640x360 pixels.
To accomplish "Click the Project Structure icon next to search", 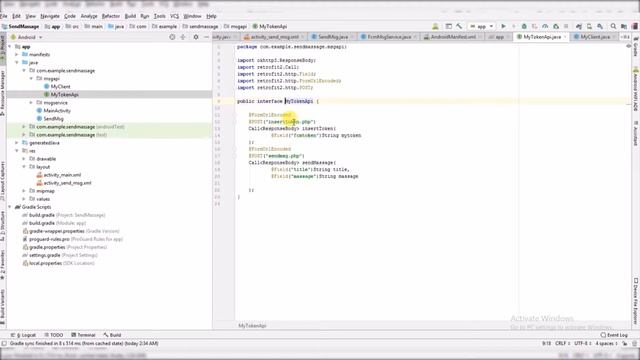I will coord(624,26).
